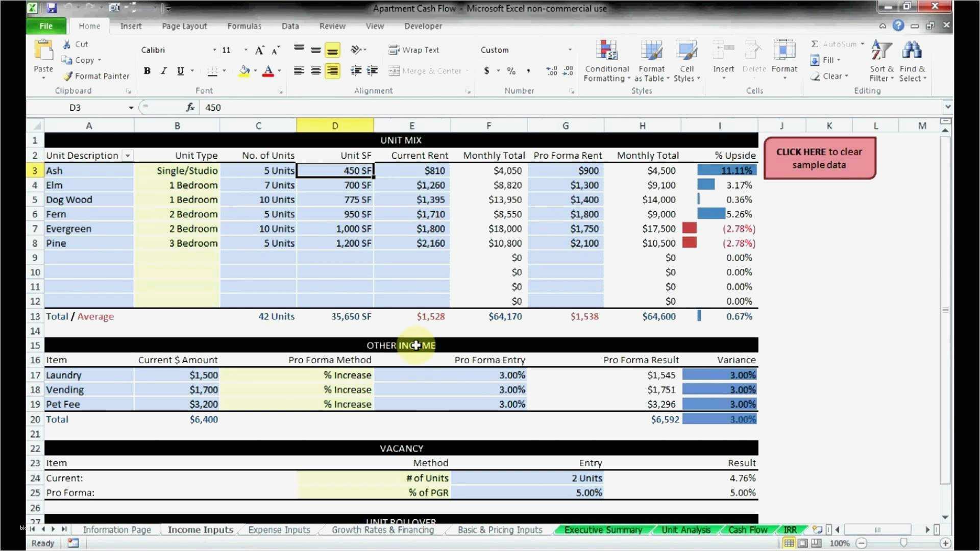Toggle Wrap Text for selection

pos(413,49)
